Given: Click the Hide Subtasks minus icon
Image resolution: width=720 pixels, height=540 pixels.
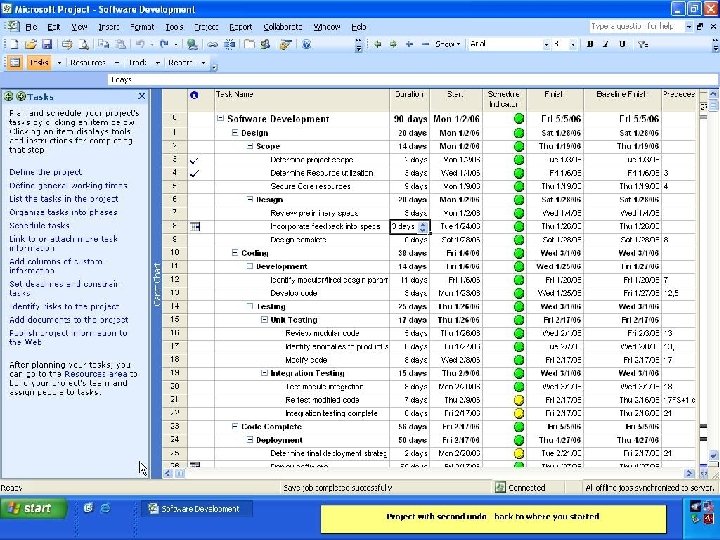Looking at the screenshot, I should point(425,45).
